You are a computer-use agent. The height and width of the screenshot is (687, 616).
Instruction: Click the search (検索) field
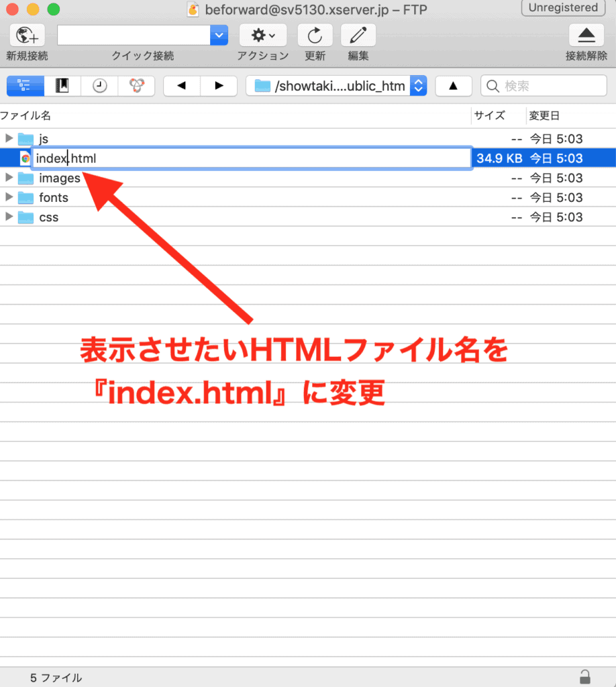point(544,85)
